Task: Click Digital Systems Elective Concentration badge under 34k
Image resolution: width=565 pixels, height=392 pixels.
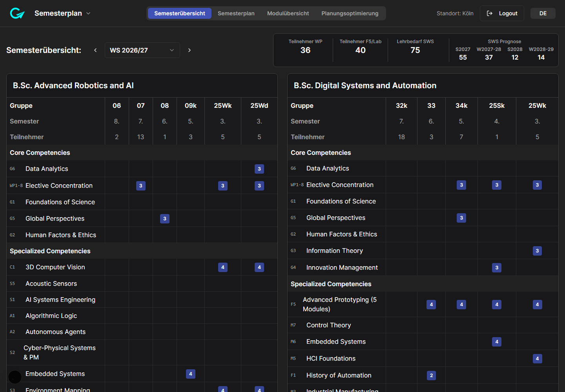Action: point(461,185)
